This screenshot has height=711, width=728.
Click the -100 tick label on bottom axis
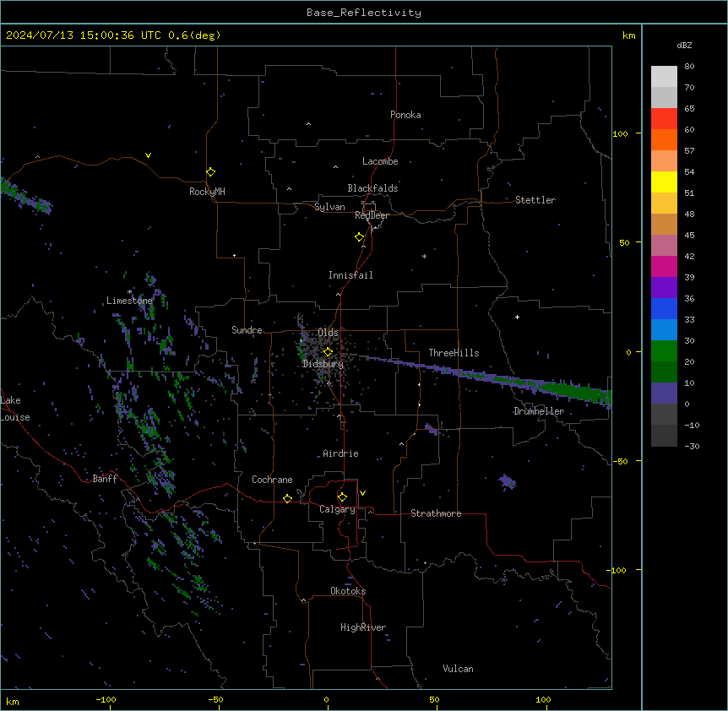coord(106,699)
